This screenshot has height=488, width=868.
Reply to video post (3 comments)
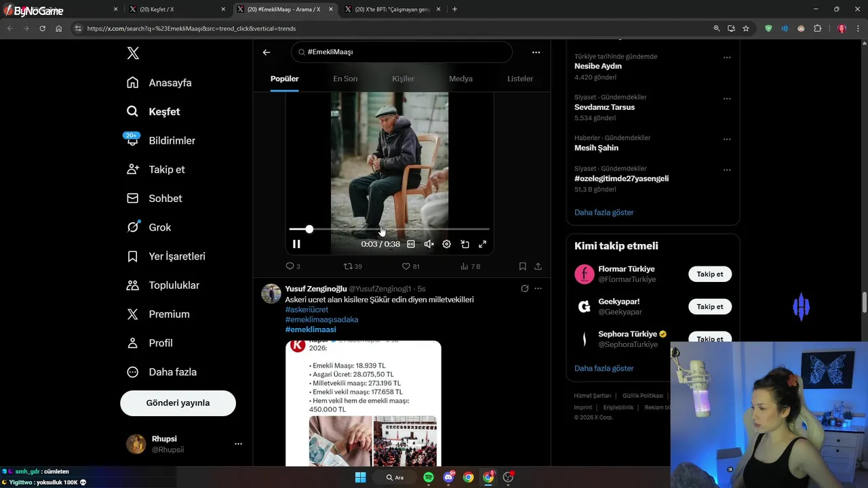click(293, 266)
